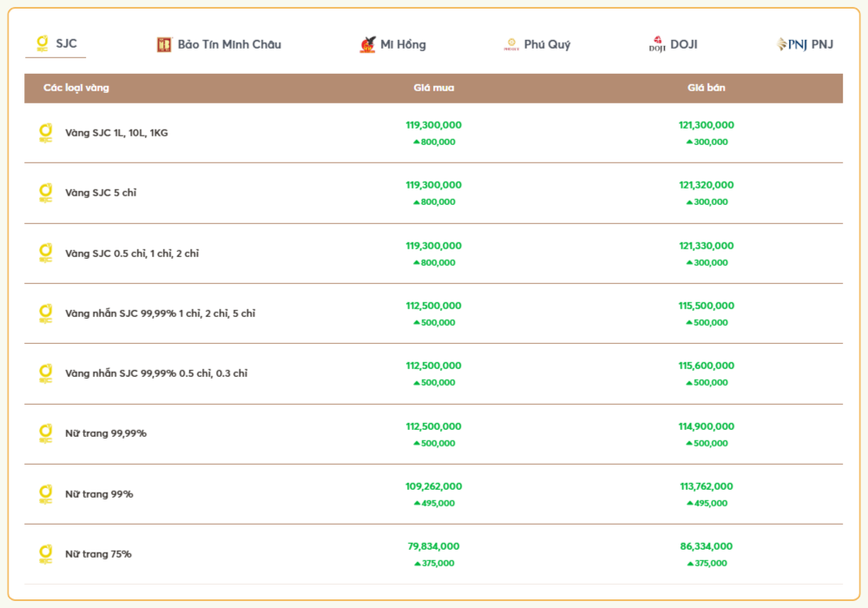Image resolution: width=868 pixels, height=608 pixels.
Task: Select the Mi Hồng tab
Action: click(403, 44)
